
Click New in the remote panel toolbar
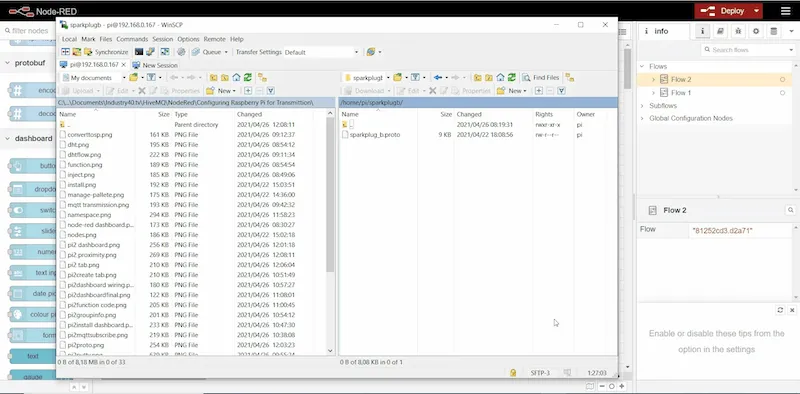(512, 91)
